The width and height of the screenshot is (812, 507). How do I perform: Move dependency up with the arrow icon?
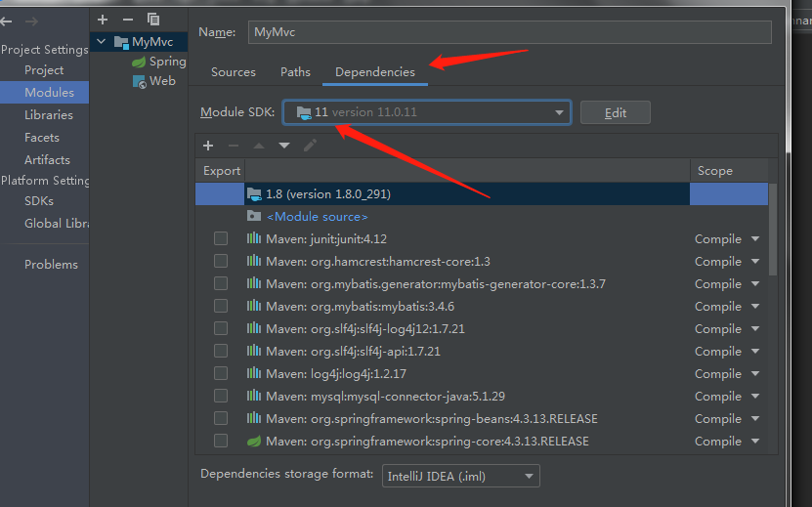(259, 146)
